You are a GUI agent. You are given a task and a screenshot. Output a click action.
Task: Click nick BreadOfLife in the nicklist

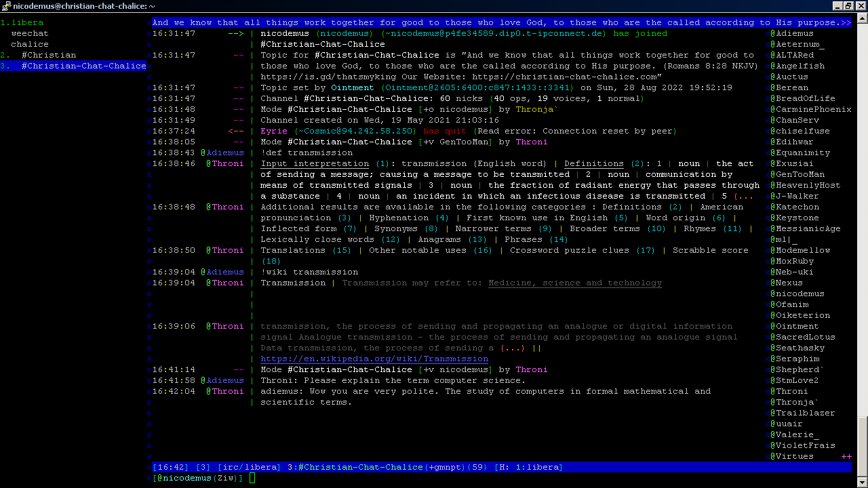click(805, 98)
